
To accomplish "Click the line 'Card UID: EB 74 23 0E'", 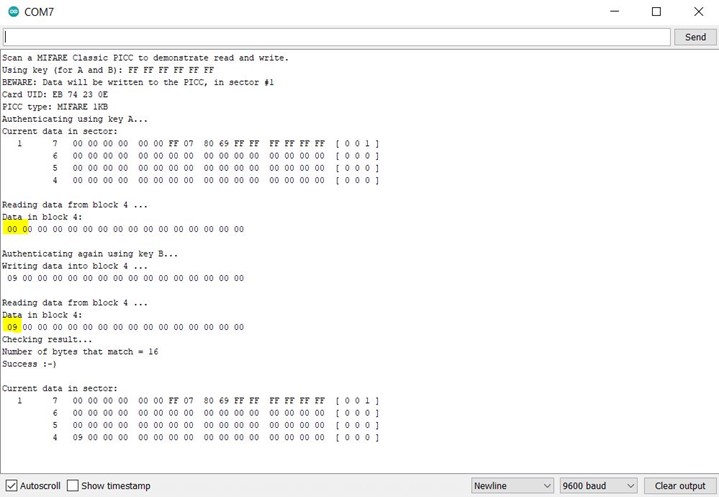I will 55,94.
